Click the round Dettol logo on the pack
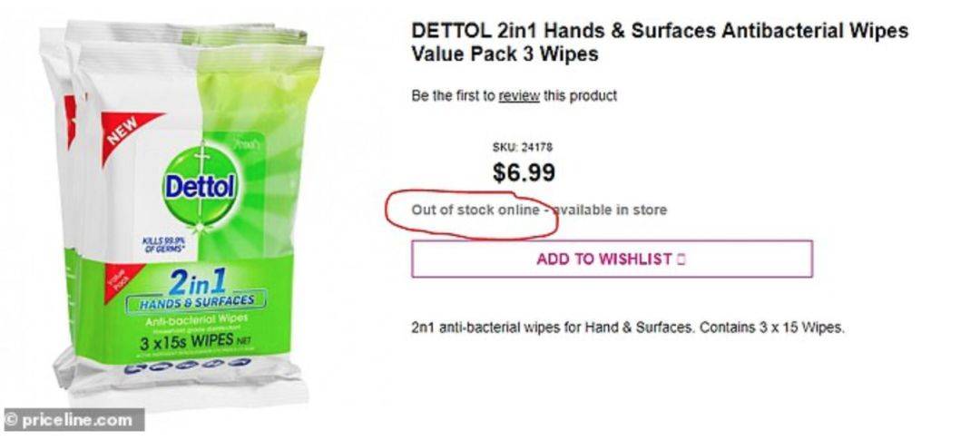980x440 pixels. [x=201, y=186]
